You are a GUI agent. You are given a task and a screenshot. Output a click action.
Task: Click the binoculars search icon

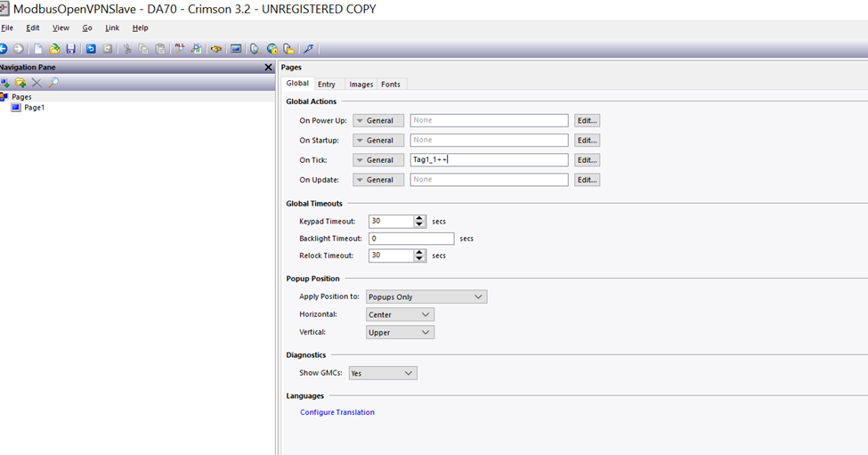(x=216, y=49)
